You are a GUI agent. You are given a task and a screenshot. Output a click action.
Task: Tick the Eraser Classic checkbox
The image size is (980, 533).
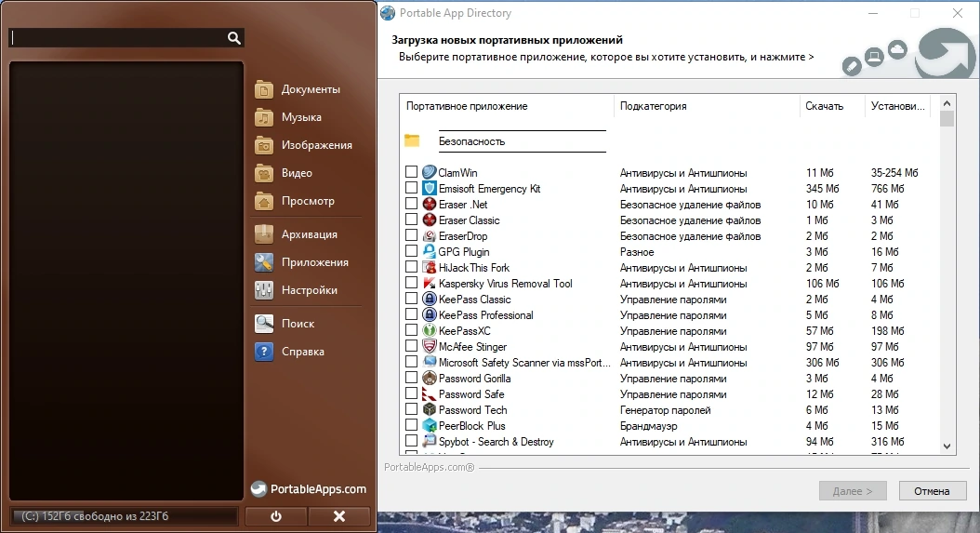click(411, 220)
